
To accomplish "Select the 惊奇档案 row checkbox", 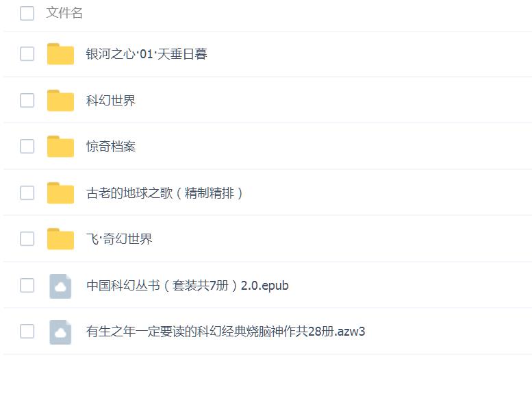I will [x=27, y=147].
